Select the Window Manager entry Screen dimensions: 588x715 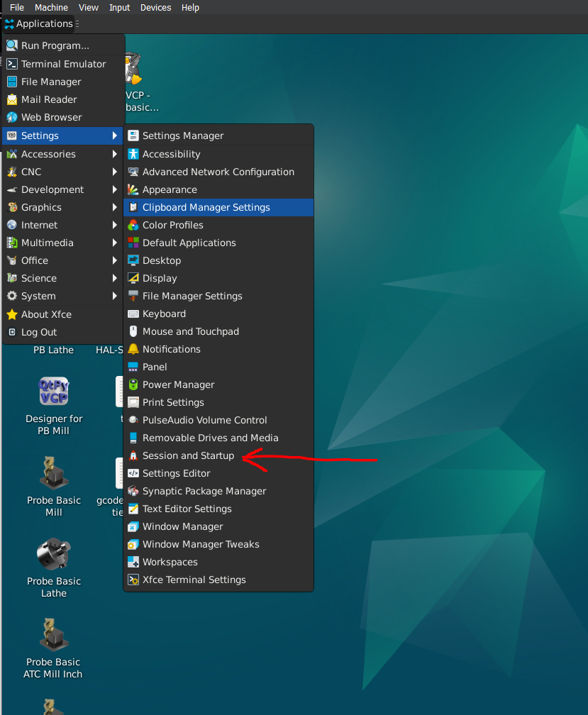pos(218,526)
